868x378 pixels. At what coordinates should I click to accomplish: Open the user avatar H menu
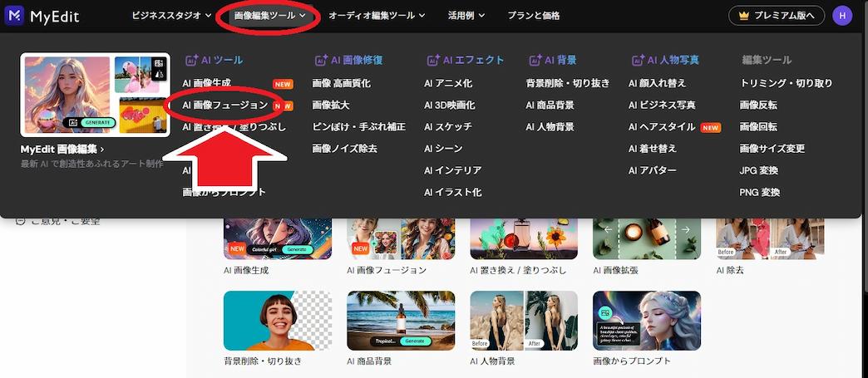pos(842,16)
